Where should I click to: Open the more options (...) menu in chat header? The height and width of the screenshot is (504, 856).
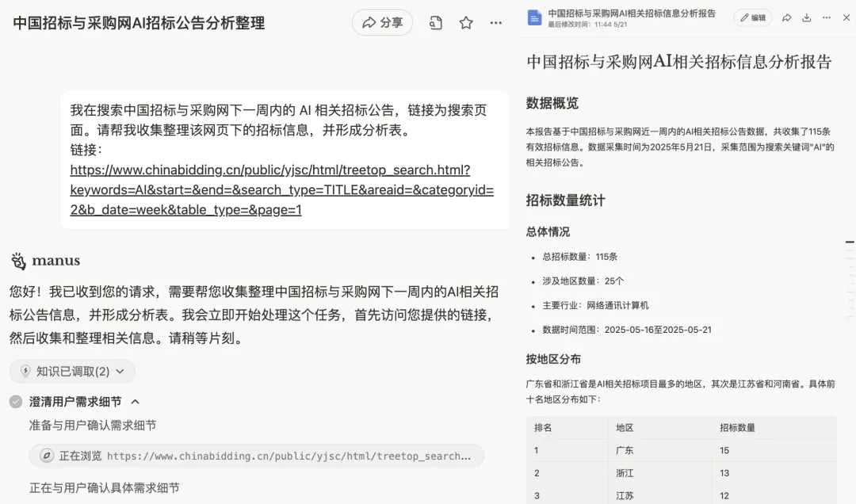coord(497,23)
